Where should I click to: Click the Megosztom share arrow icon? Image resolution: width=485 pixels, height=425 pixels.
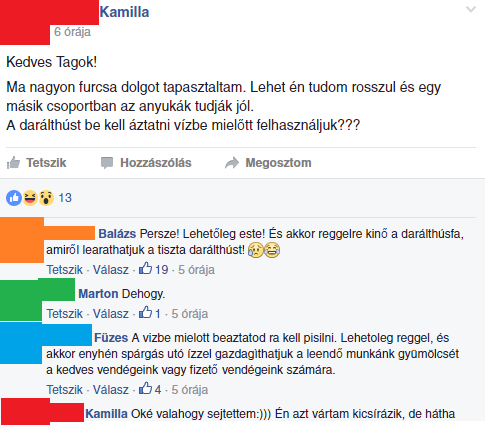click(x=232, y=163)
